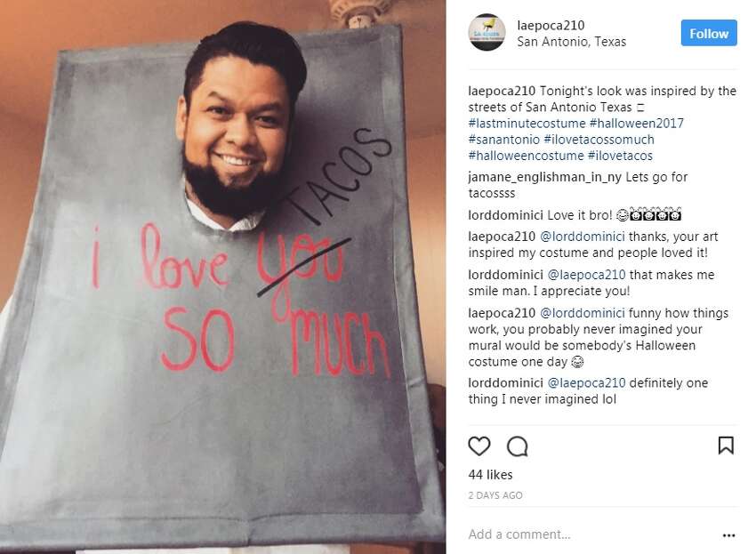Image resolution: width=756 pixels, height=554 pixels.
Task: Like the post with the heart icon
Action: (x=479, y=446)
